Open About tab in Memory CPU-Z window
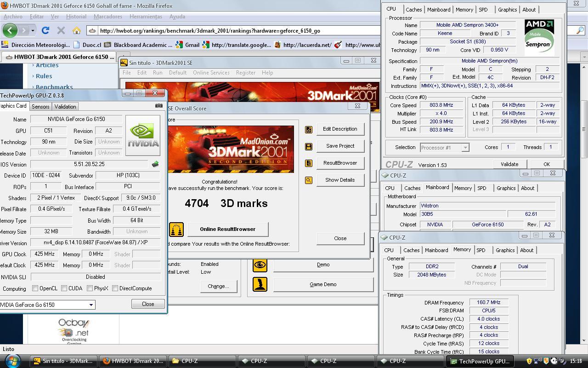588x368 pixels. (x=526, y=250)
